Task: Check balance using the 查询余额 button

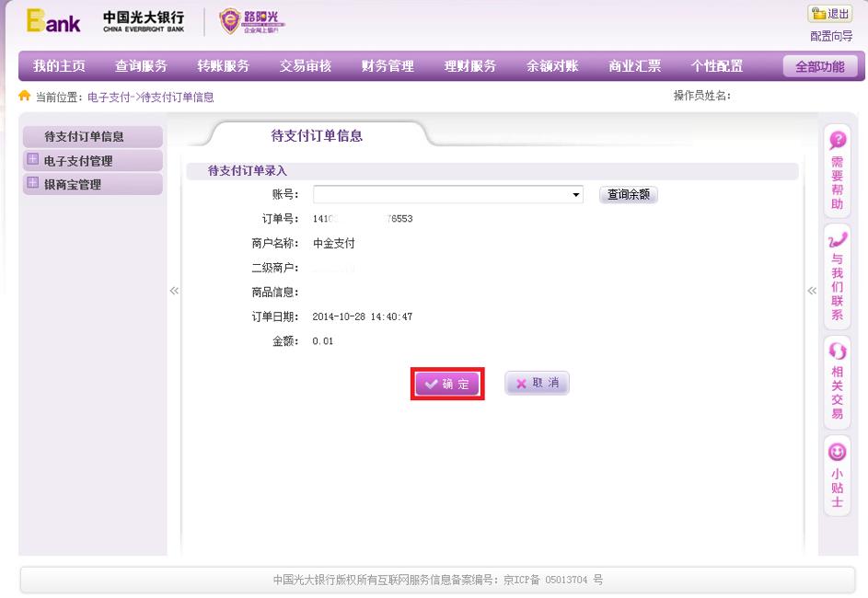Action: (x=627, y=194)
